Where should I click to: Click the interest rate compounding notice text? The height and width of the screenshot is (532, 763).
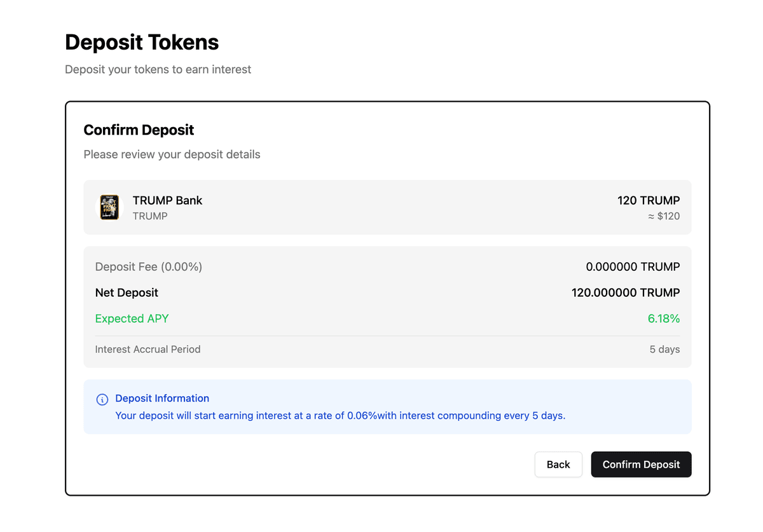tap(340, 416)
